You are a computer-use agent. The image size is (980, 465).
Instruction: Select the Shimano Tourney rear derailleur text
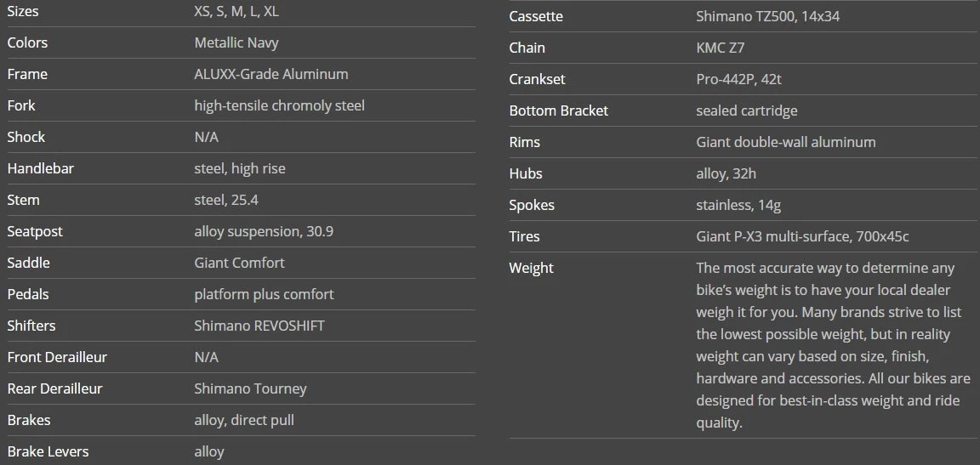point(250,388)
